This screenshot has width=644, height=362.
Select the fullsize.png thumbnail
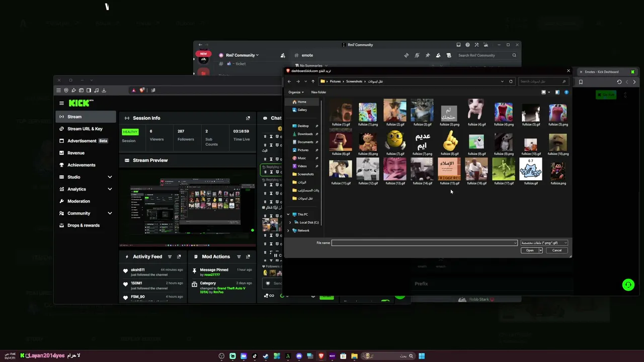pos(558,173)
